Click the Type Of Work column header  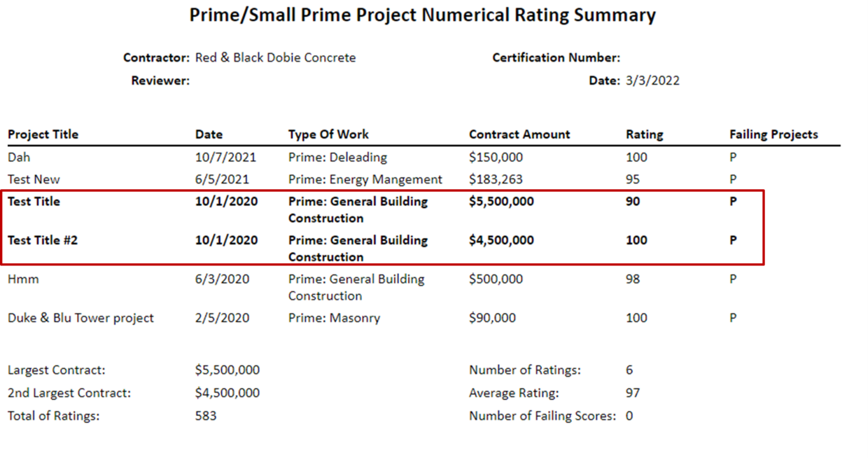pyautogui.click(x=328, y=134)
